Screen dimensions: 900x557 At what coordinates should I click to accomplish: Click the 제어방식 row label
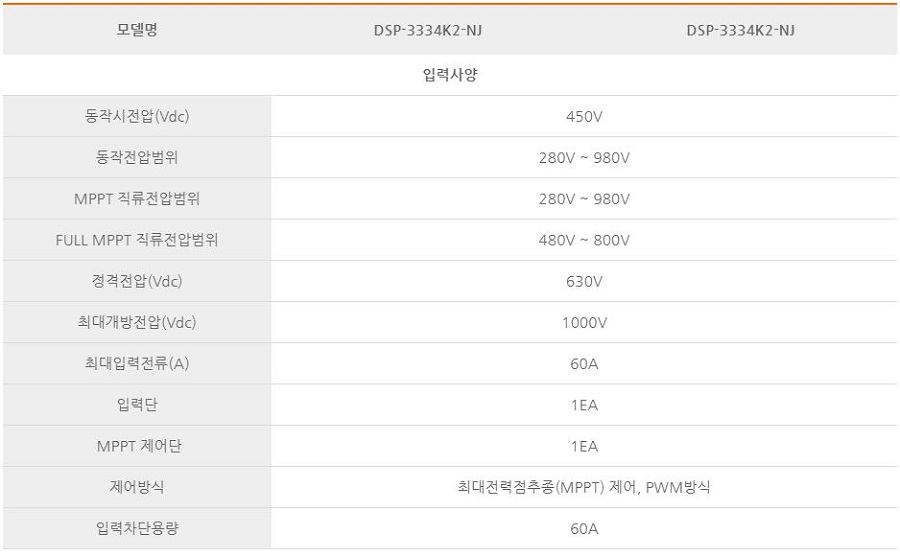[137, 487]
